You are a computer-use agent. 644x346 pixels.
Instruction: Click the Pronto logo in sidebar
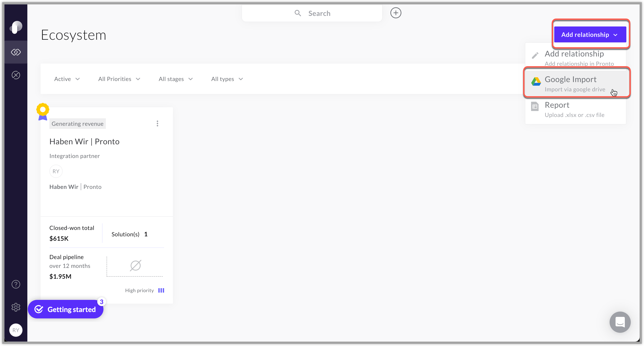[16, 27]
